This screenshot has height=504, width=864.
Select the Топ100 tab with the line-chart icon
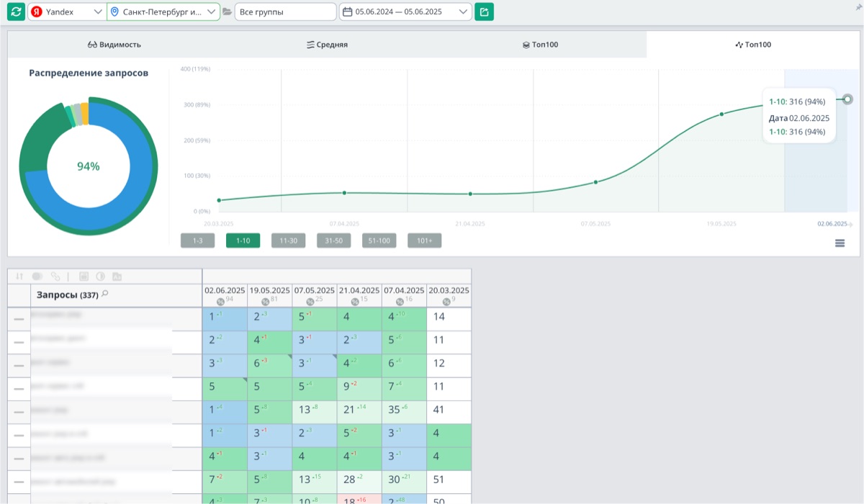[753, 45]
